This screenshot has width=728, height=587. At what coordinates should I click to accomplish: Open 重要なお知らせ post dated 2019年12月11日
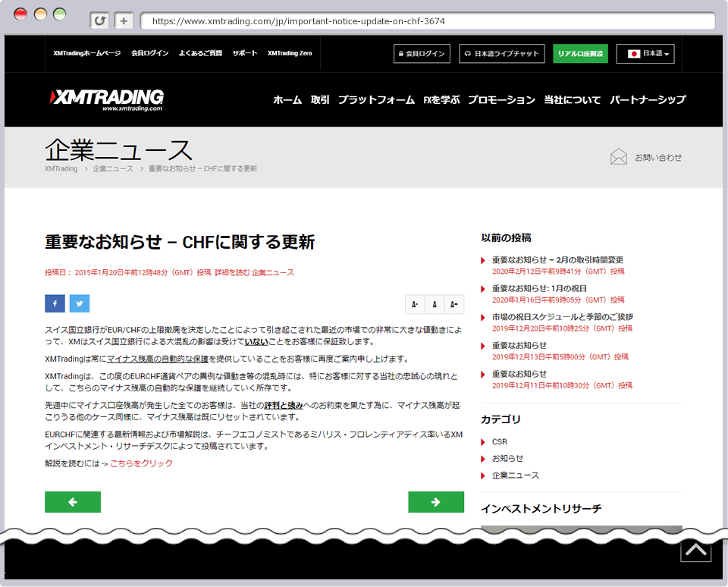pyautogui.click(x=519, y=374)
